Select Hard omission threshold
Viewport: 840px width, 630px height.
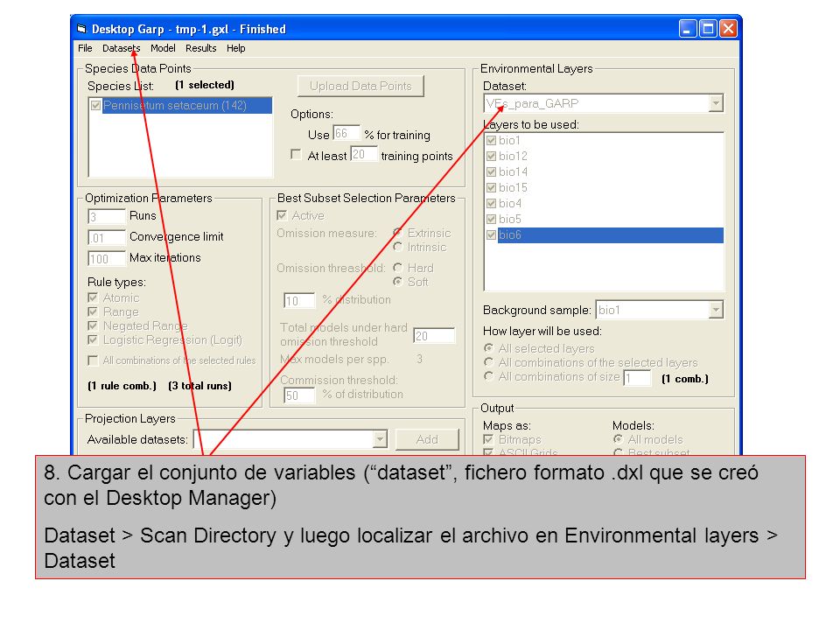pos(397,268)
